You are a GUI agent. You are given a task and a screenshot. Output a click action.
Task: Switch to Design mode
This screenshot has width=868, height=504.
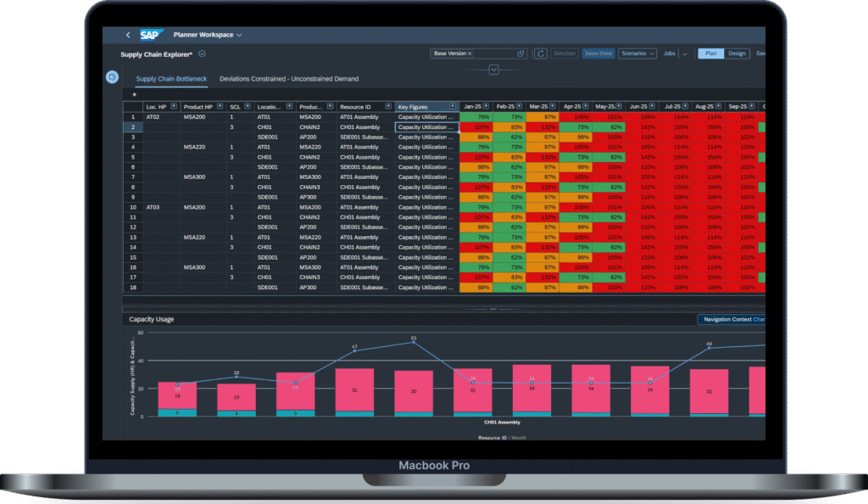(737, 53)
